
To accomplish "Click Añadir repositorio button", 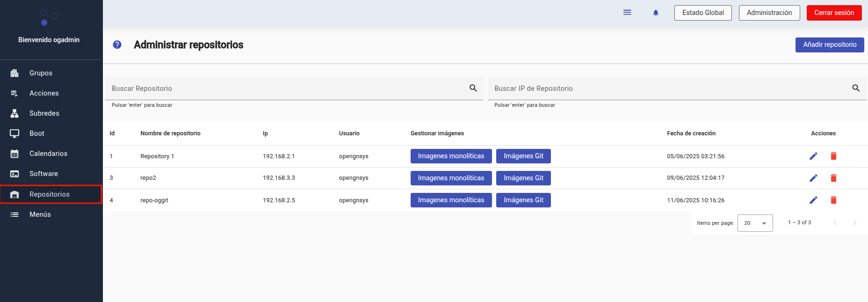I will click(x=829, y=44).
